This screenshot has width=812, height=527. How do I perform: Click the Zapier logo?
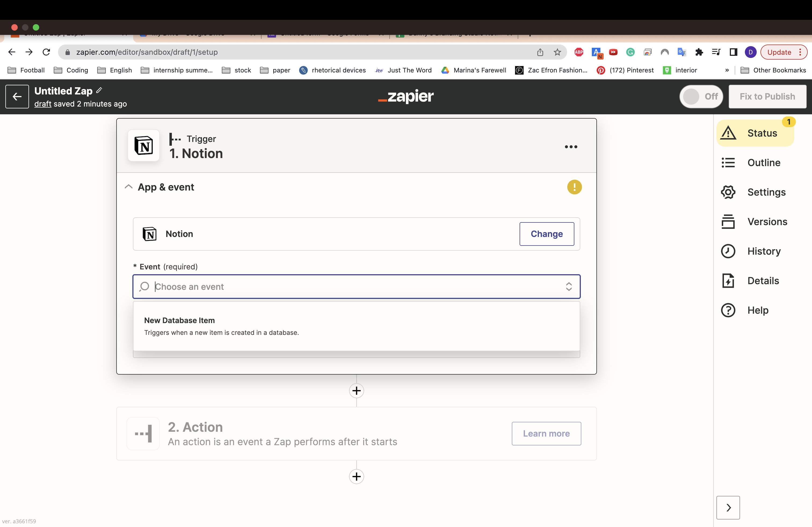(406, 97)
